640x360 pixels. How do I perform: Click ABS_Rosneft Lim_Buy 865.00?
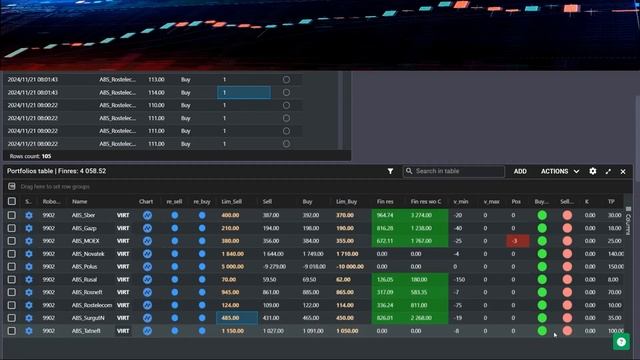(345, 292)
